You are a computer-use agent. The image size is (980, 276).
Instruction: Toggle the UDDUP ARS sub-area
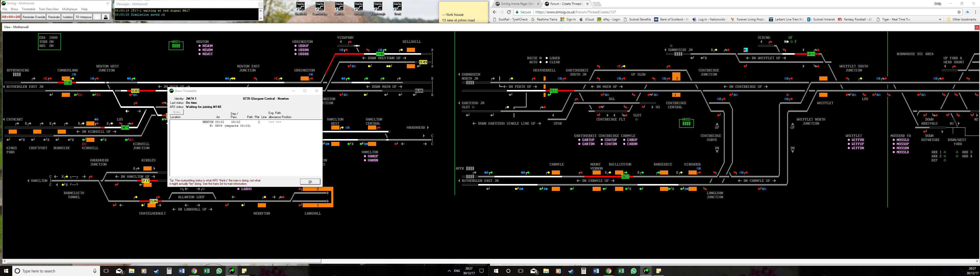point(301,46)
